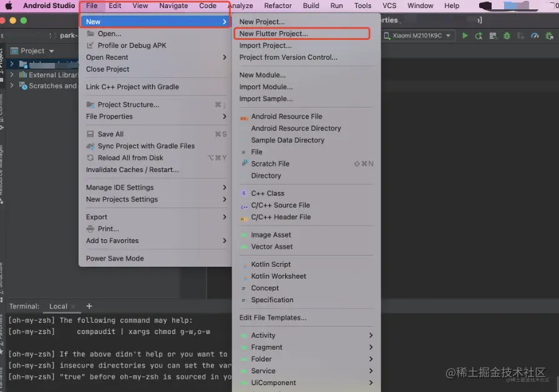
Task: Choose Import Sample...
Action: coord(306,98)
